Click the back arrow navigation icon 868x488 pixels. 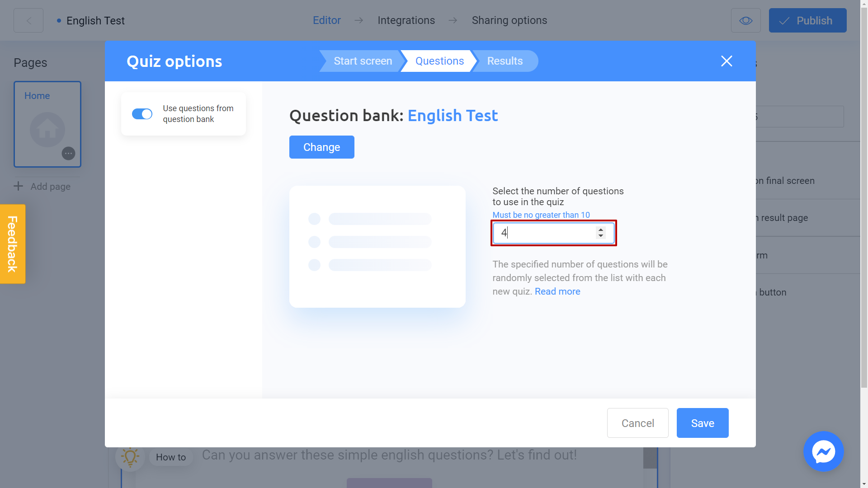point(28,20)
